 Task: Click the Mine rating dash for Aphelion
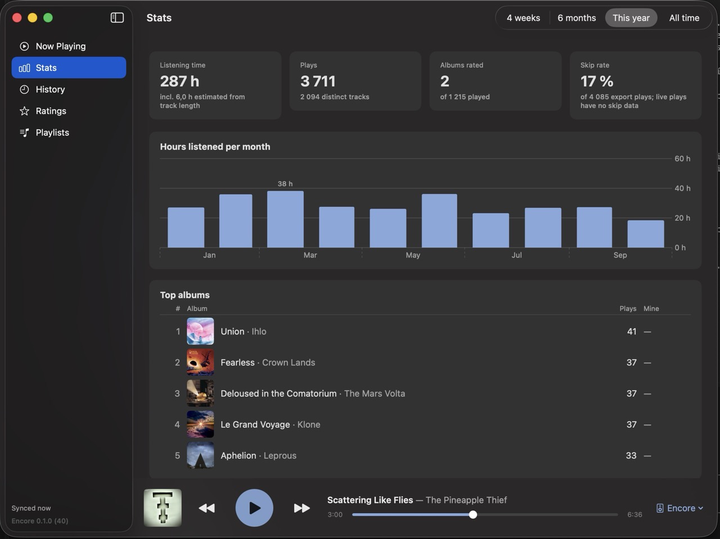(x=647, y=456)
